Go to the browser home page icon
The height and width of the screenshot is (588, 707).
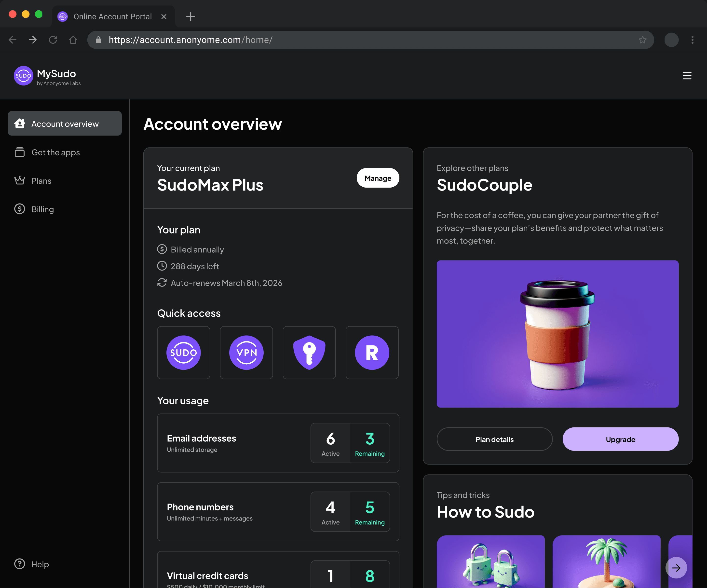pos(73,40)
